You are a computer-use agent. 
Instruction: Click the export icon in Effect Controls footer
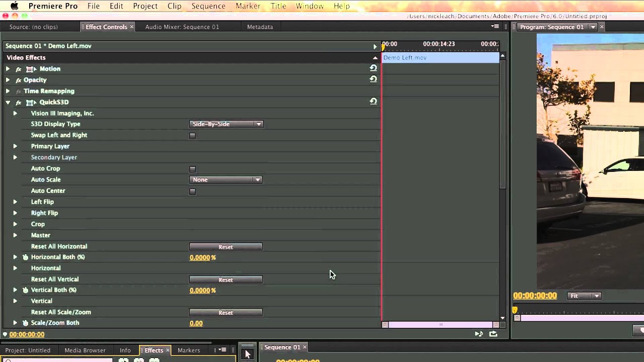tap(493, 334)
